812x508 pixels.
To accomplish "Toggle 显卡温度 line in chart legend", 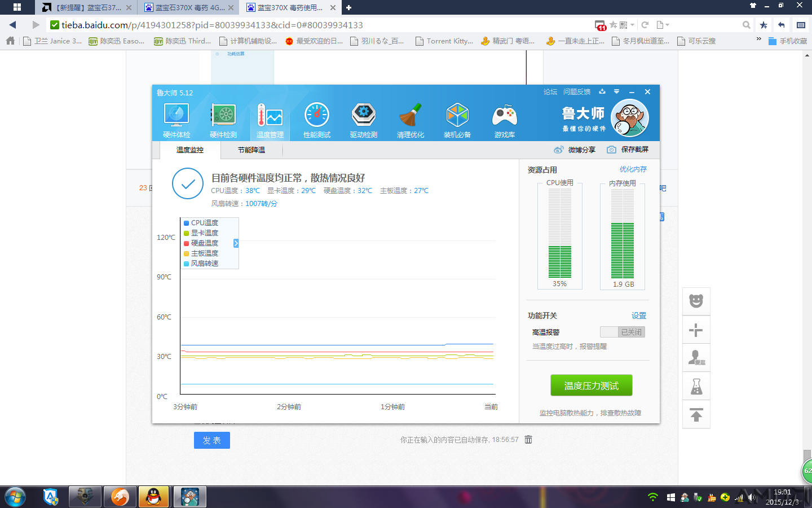I will [201, 233].
